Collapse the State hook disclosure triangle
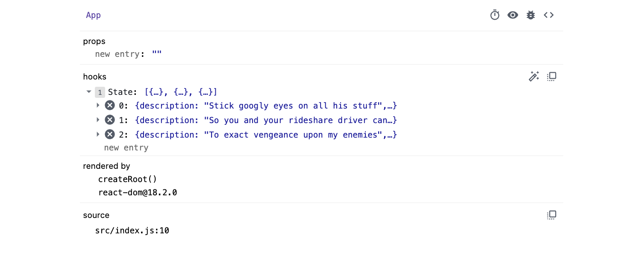Viewport: 644px width, 253px height. pyautogui.click(x=89, y=92)
